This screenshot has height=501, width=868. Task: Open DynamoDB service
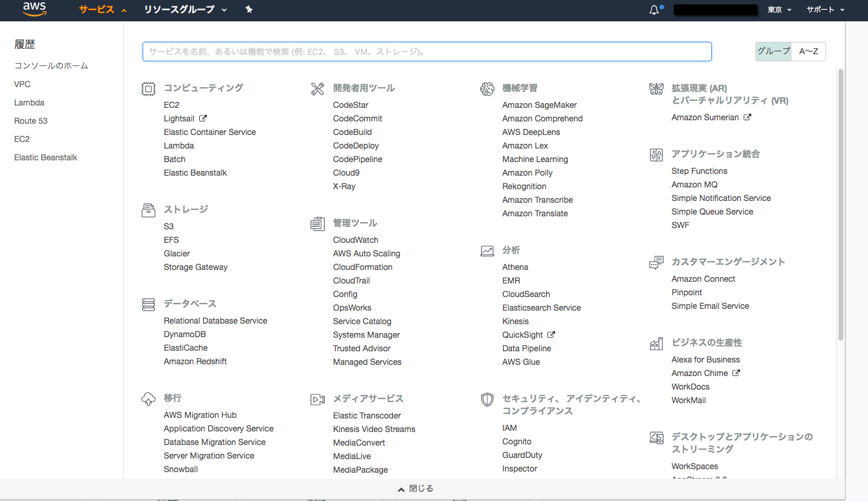(185, 334)
